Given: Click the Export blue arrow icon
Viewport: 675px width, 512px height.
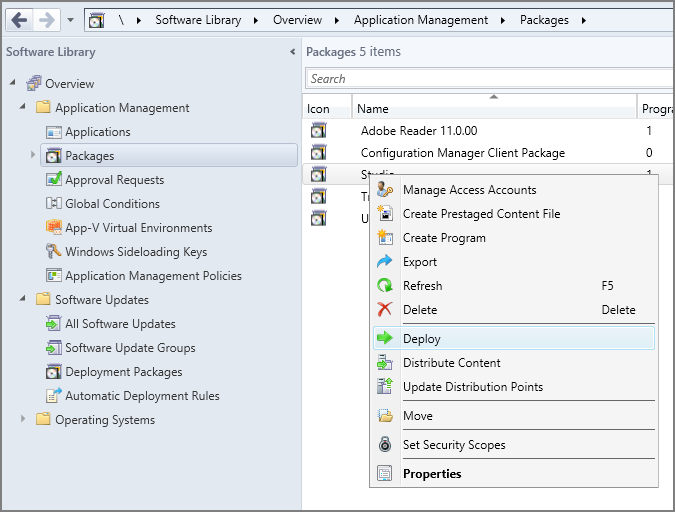Looking at the screenshot, I should [385, 262].
